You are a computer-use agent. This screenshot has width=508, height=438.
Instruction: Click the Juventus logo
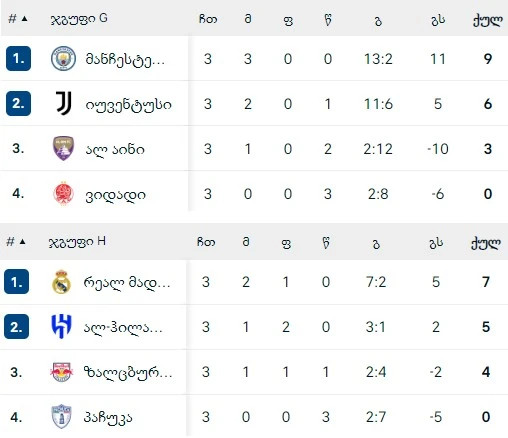[x=64, y=103]
